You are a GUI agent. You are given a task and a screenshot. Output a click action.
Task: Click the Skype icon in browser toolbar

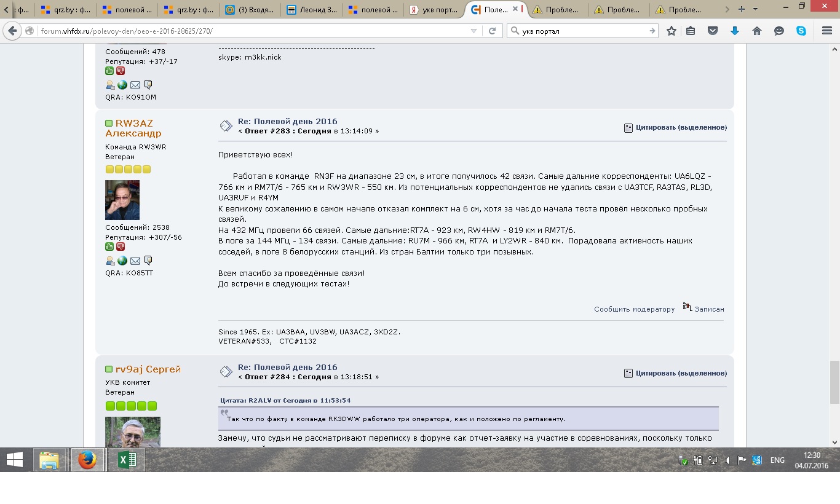tap(801, 31)
